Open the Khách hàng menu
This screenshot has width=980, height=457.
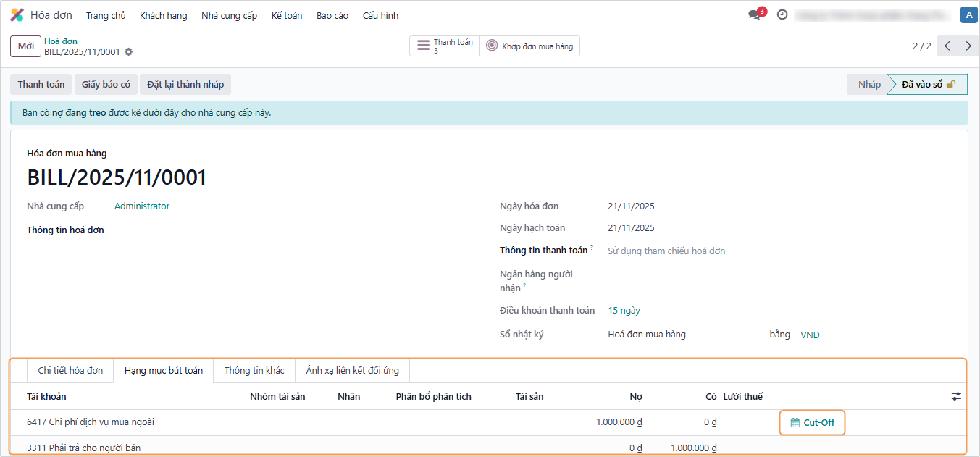pos(163,15)
